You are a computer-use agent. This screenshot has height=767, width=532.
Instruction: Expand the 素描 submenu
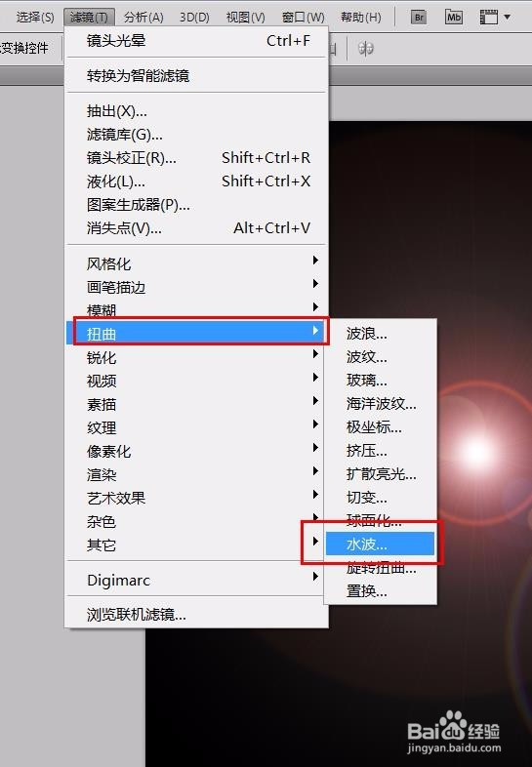pos(197,404)
